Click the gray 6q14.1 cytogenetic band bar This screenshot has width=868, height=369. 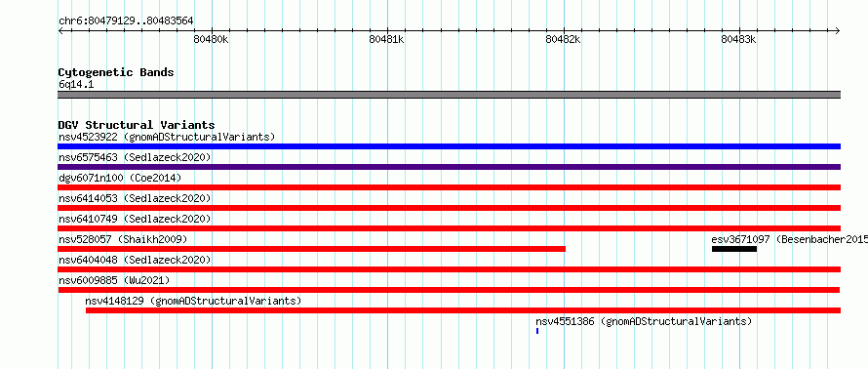pos(449,95)
